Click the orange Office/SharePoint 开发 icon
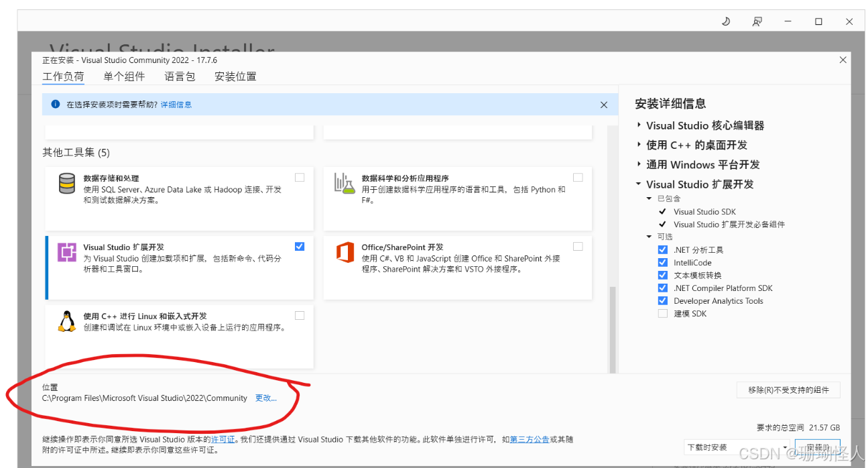Screen dimensions: 868x468 pyautogui.click(x=345, y=253)
